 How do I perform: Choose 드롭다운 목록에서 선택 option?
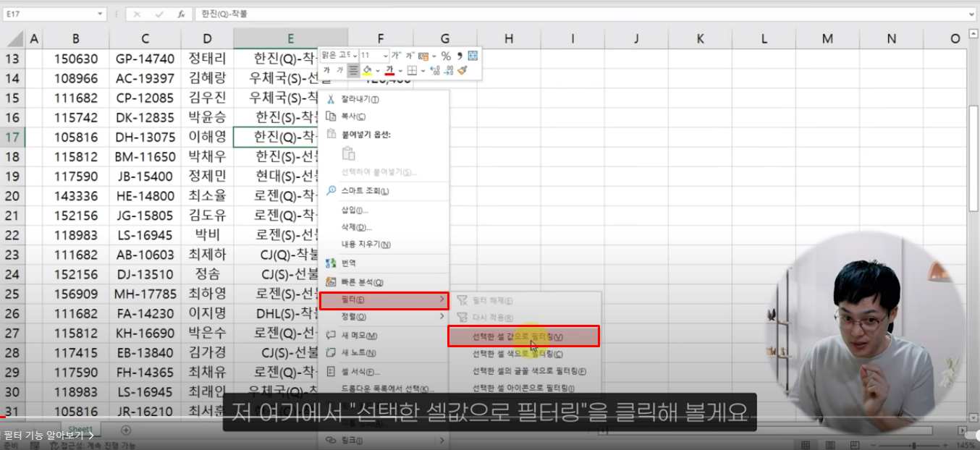tap(384, 389)
